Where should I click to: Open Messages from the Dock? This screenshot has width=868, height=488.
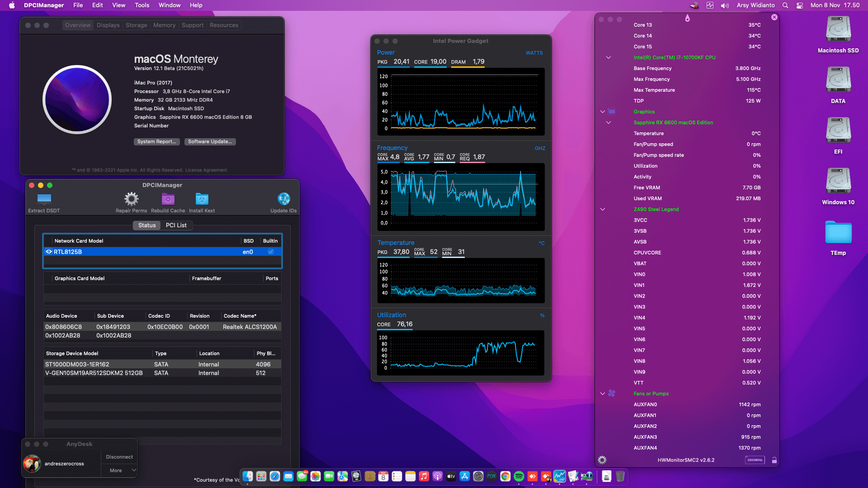click(302, 476)
